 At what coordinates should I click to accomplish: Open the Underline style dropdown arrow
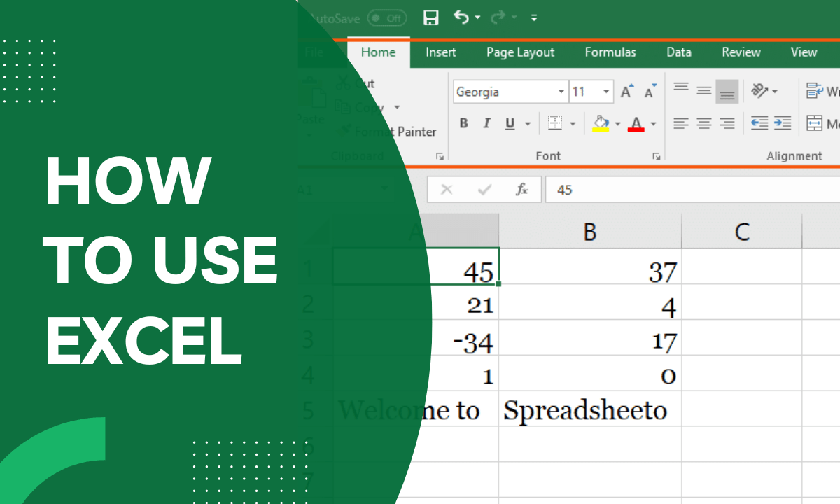click(527, 125)
